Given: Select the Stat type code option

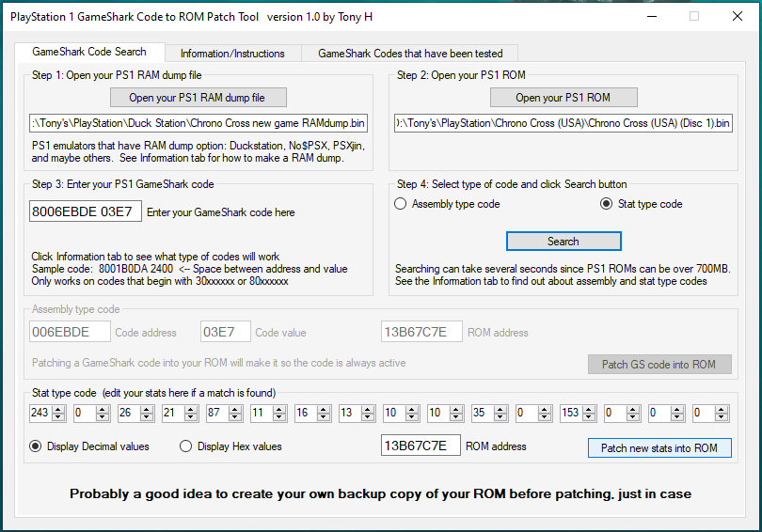Looking at the screenshot, I should click(606, 204).
